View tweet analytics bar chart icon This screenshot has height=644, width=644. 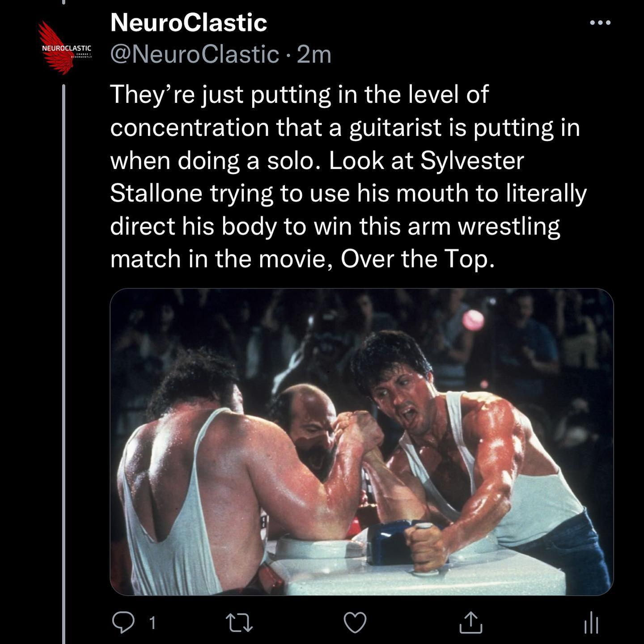591,623
